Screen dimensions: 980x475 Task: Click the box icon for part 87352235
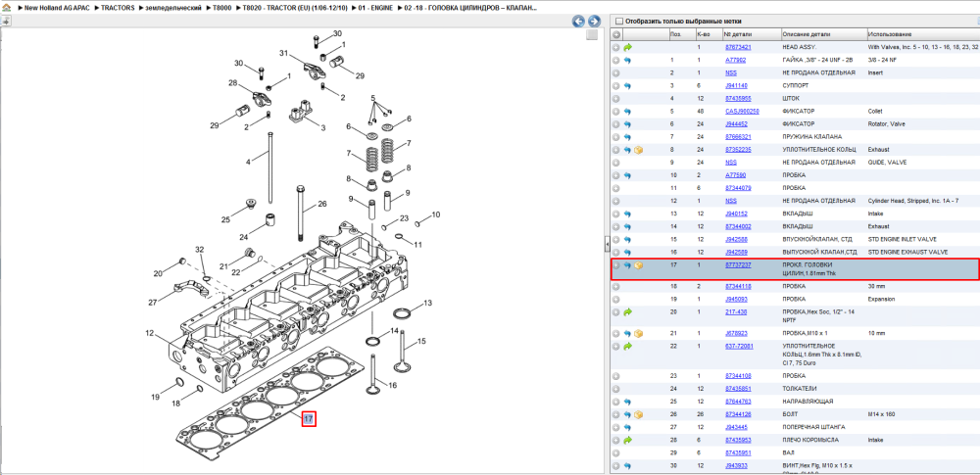click(639, 150)
